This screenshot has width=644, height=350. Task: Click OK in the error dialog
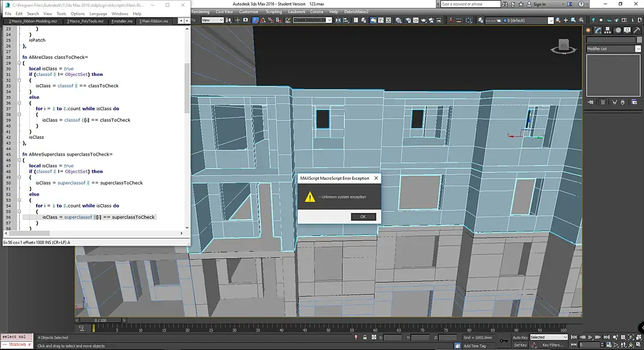click(x=363, y=217)
